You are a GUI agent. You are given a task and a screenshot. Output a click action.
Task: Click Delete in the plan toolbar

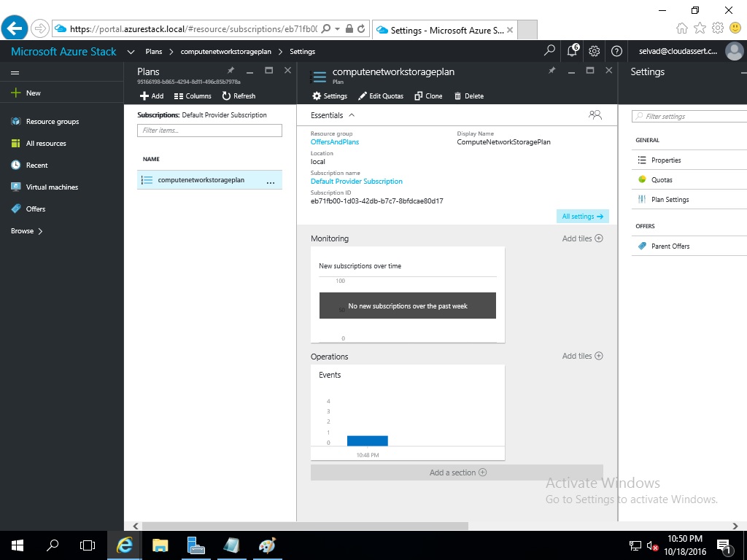(x=469, y=96)
